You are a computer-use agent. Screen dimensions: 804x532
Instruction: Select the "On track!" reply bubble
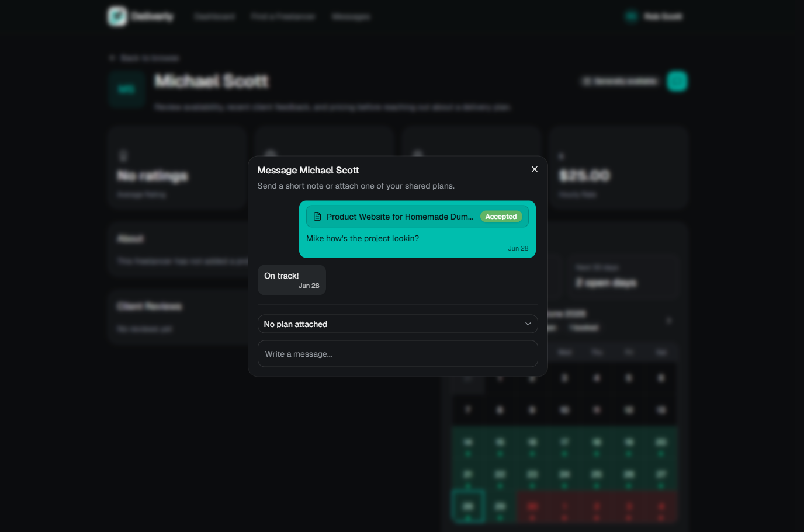pos(292,280)
